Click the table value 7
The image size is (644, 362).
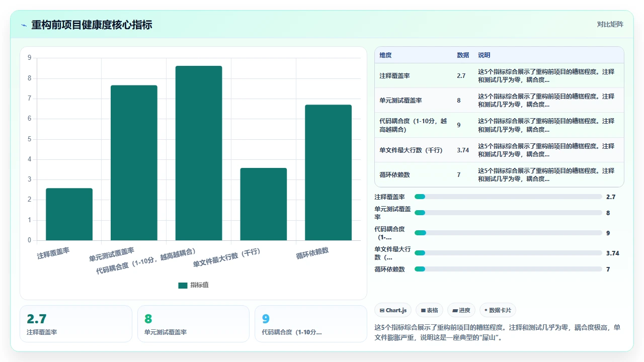tap(459, 175)
